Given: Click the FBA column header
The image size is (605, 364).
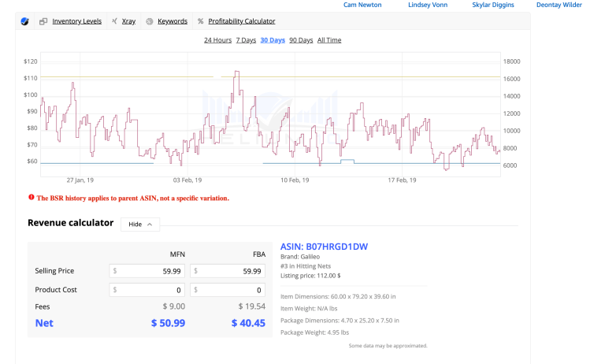Looking at the screenshot, I should coord(259,254).
